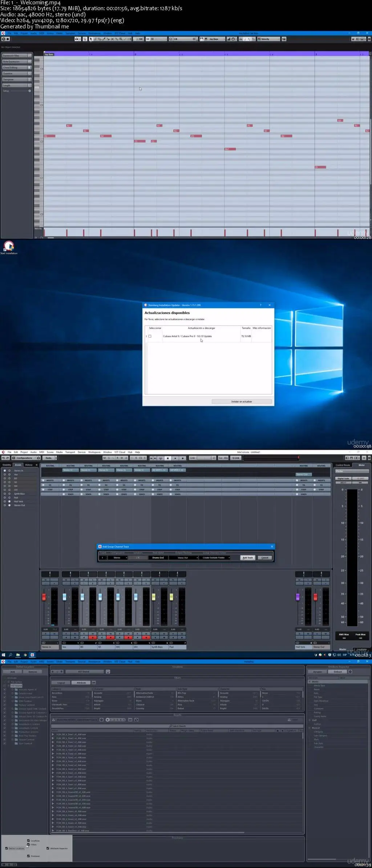Pick the Mute (X) tool in Key Editor toolbar

pyautogui.click(x=112, y=39)
